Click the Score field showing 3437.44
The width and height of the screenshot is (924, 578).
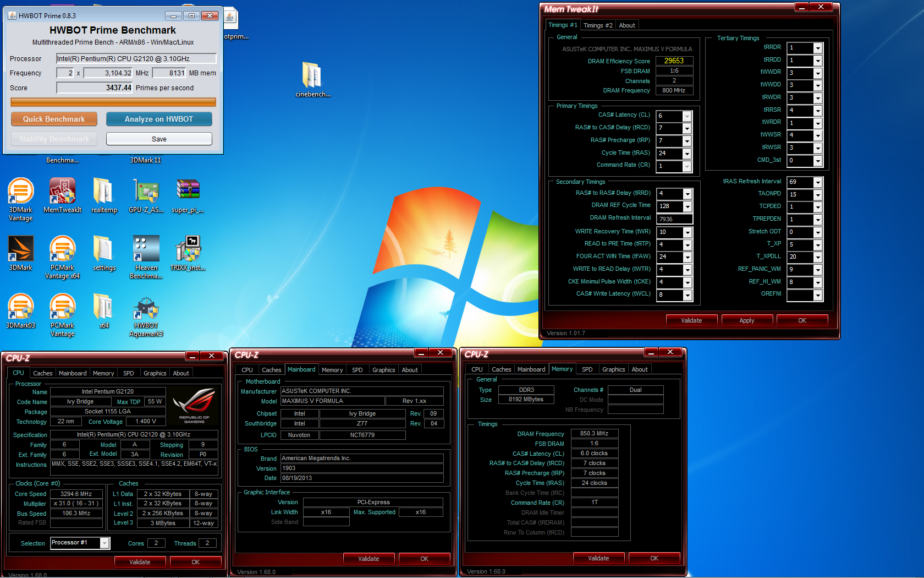(95, 88)
